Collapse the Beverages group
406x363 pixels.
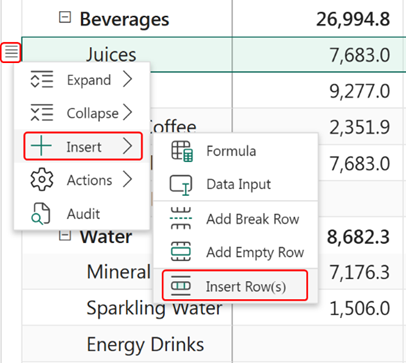pyautogui.click(x=65, y=17)
